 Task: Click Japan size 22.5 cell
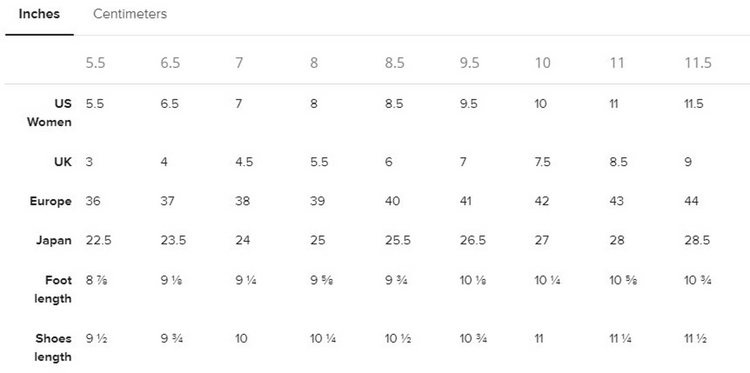click(99, 240)
